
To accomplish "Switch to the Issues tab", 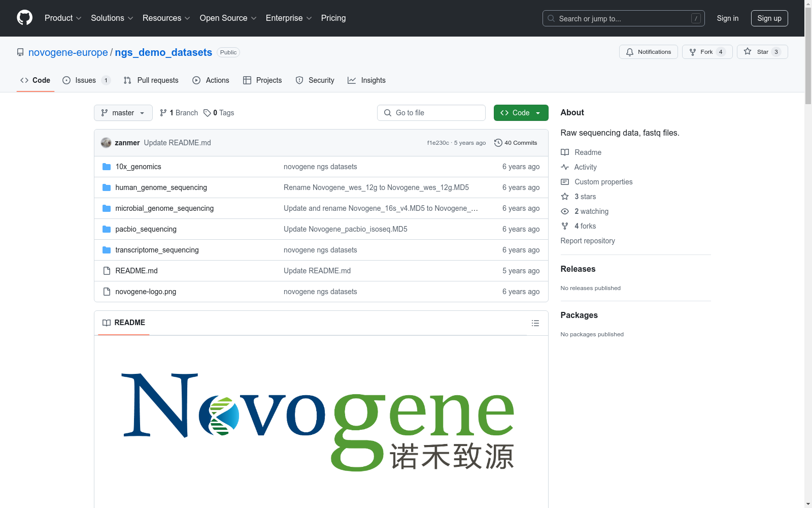I will point(86,80).
